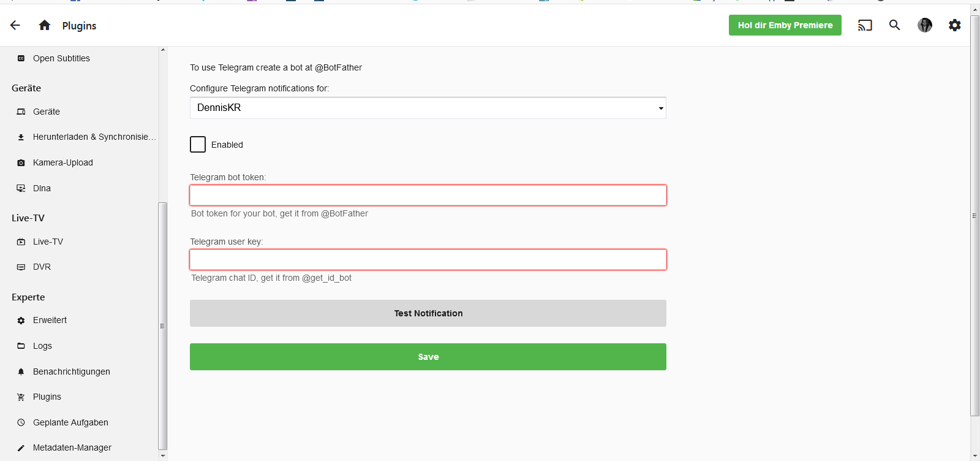Open the user profile avatar
The height and width of the screenshot is (461, 980).
925,25
